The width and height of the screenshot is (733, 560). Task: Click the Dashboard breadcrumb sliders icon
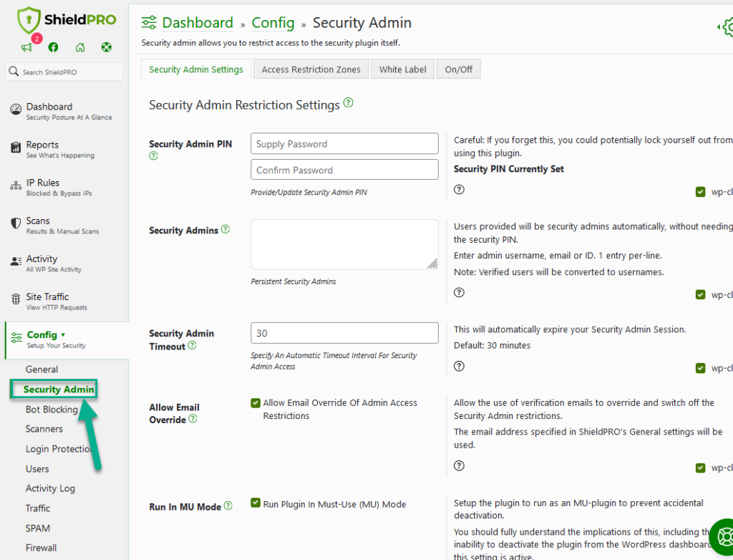tap(150, 22)
